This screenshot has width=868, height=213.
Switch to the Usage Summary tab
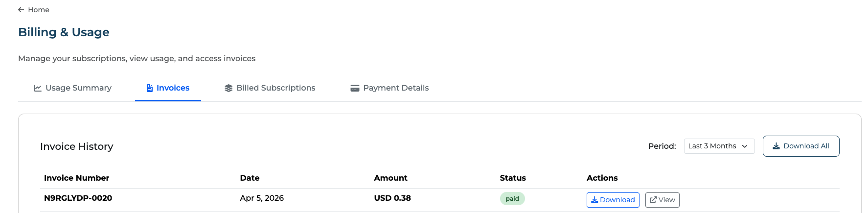78,88
